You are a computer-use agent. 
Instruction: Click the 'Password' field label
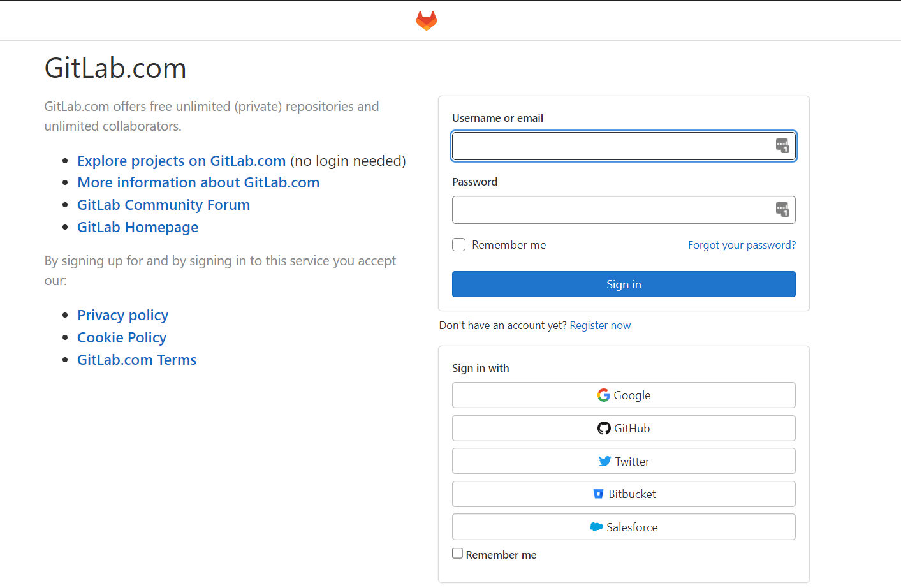coord(475,182)
